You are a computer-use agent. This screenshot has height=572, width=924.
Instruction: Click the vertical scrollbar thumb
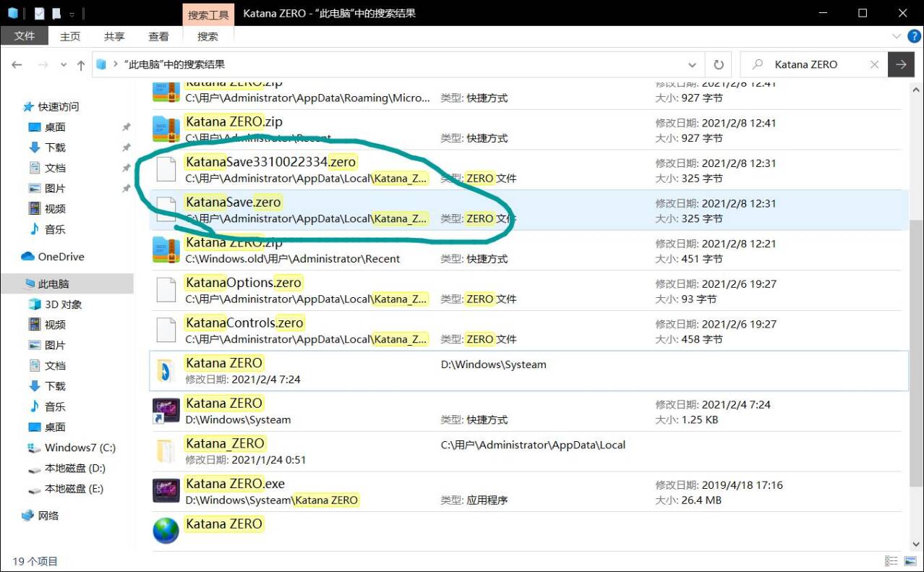pyautogui.click(x=916, y=352)
